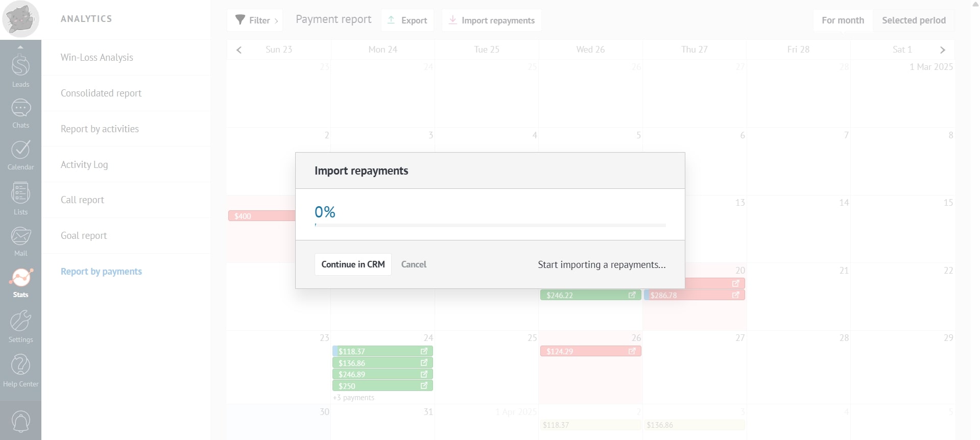Click the notifications bell icon
Viewport: 980px width, 440px height.
point(20,421)
